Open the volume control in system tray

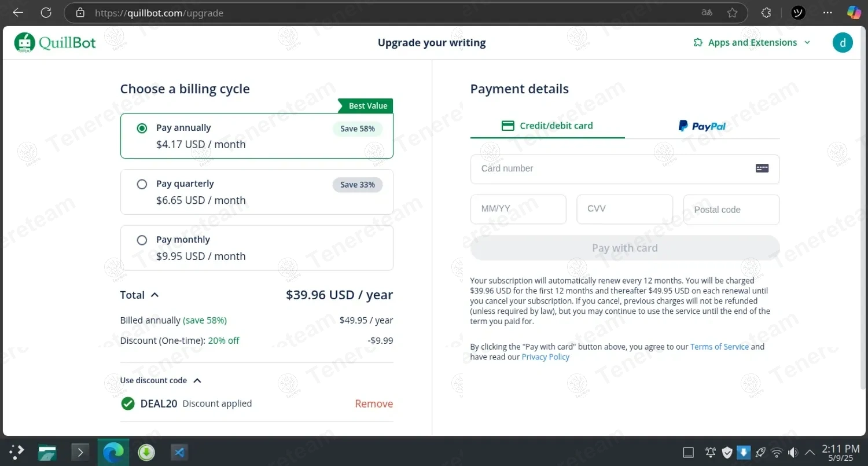pyautogui.click(x=793, y=452)
